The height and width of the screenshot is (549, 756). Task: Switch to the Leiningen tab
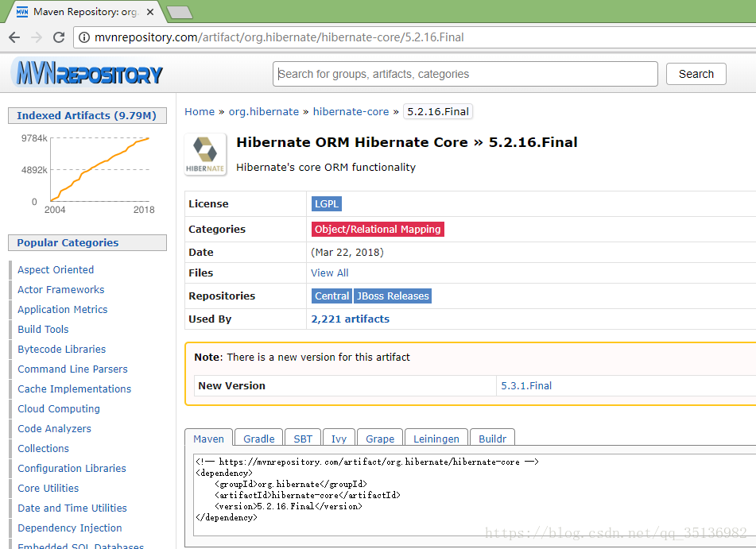436,439
